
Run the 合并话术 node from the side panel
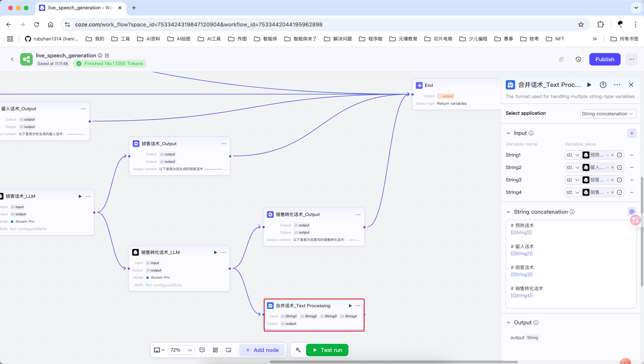coord(589,85)
